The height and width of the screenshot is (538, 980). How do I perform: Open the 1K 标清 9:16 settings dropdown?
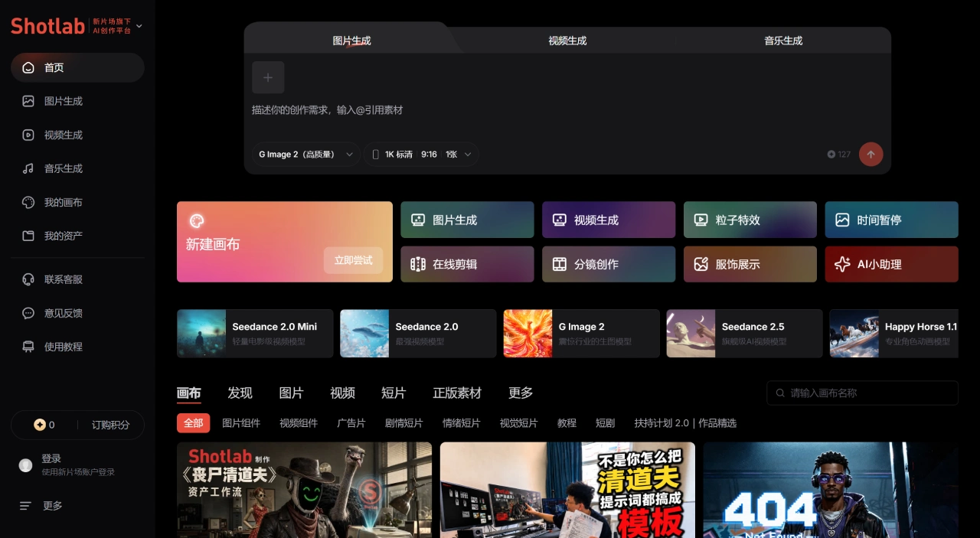click(x=421, y=154)
